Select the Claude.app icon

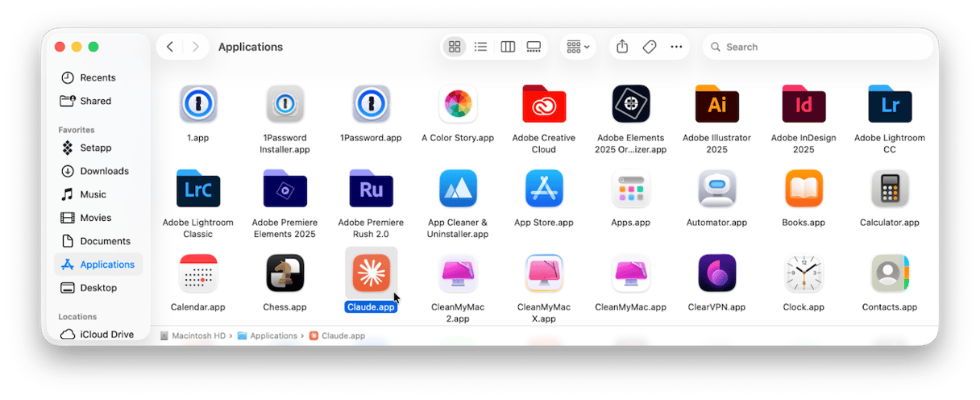pyautogui.click(x=371, y=273)
